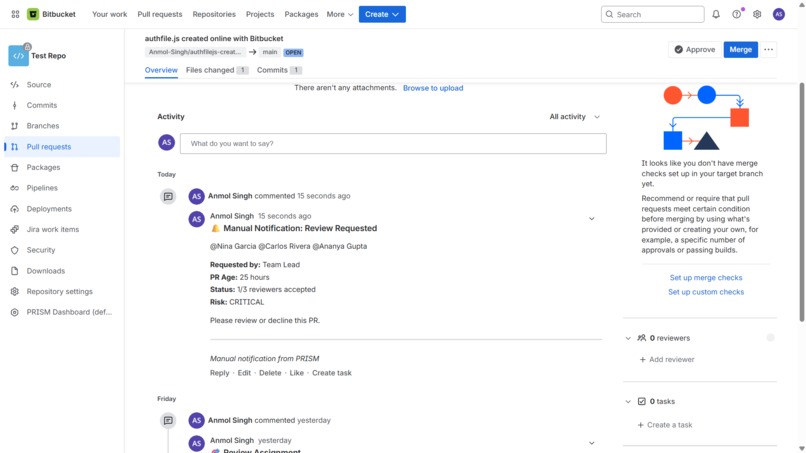Click the 'What do you want to say?' box
The height and width of the screenshot is (453, 806).
click(393, 143)
